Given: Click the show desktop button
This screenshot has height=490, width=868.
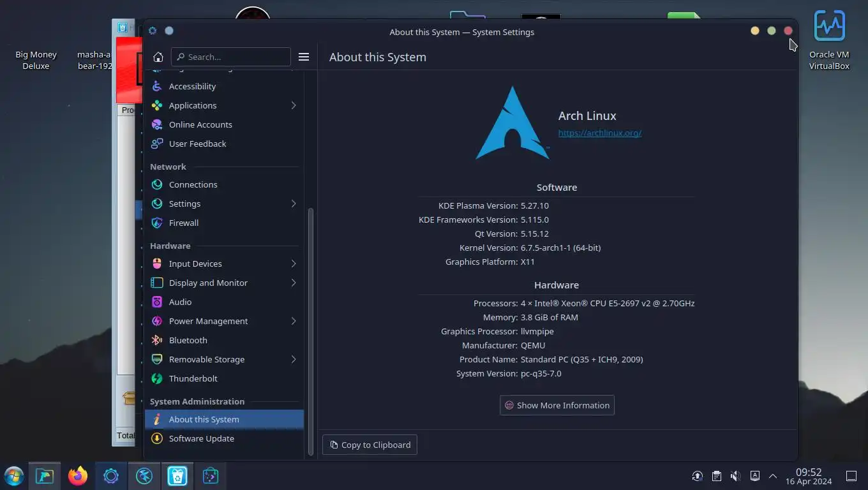Looking at the screenshot, I should [x=851, y=476].
